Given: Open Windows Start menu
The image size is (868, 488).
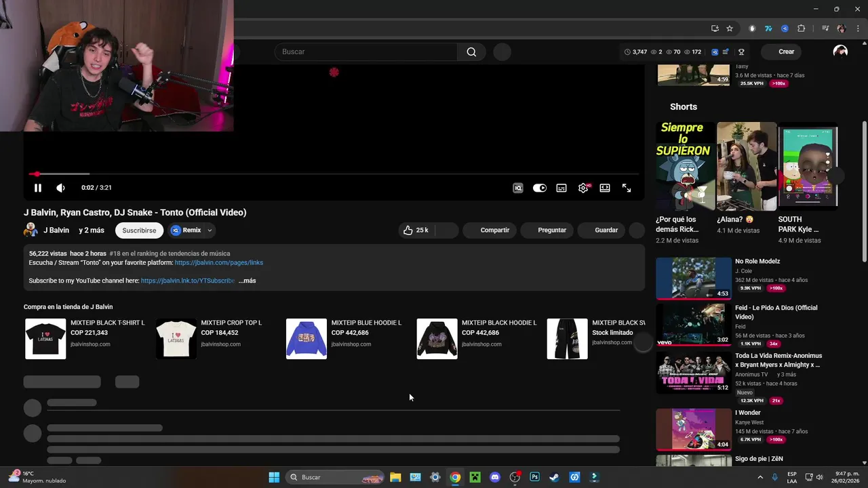Looking at the screenshot, I should (x=274, y=477).
